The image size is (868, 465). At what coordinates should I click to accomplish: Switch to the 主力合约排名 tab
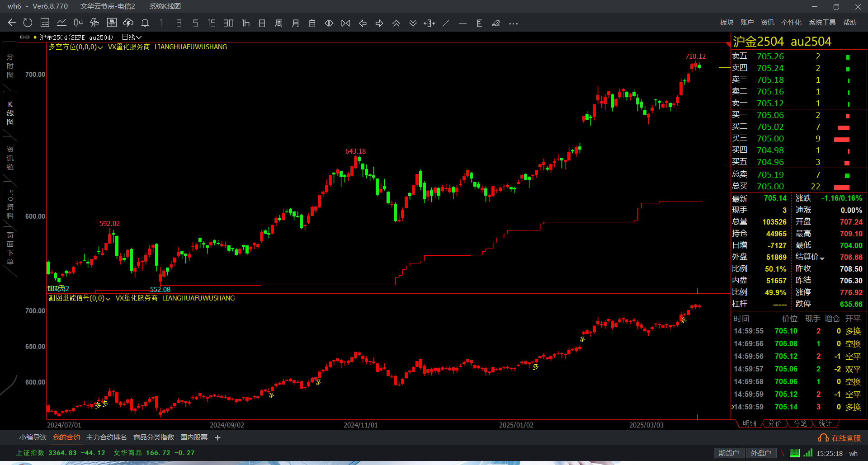point(107,437)
